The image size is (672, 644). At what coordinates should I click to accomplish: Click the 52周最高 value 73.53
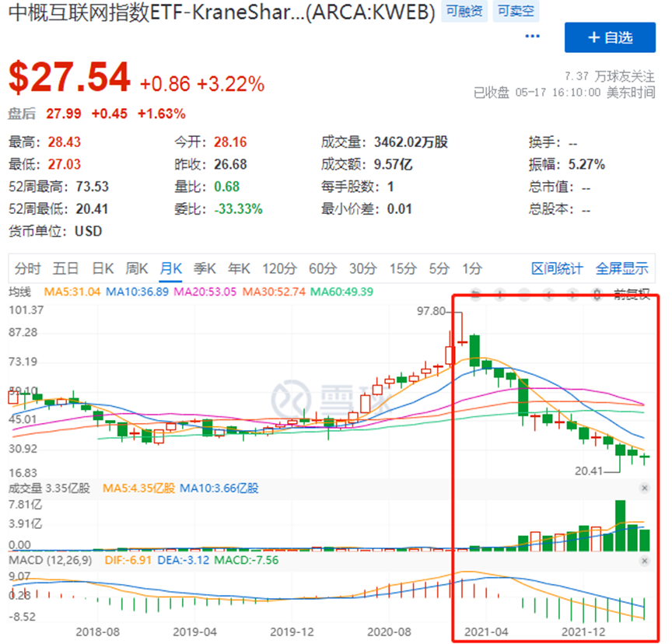[92, 187]
